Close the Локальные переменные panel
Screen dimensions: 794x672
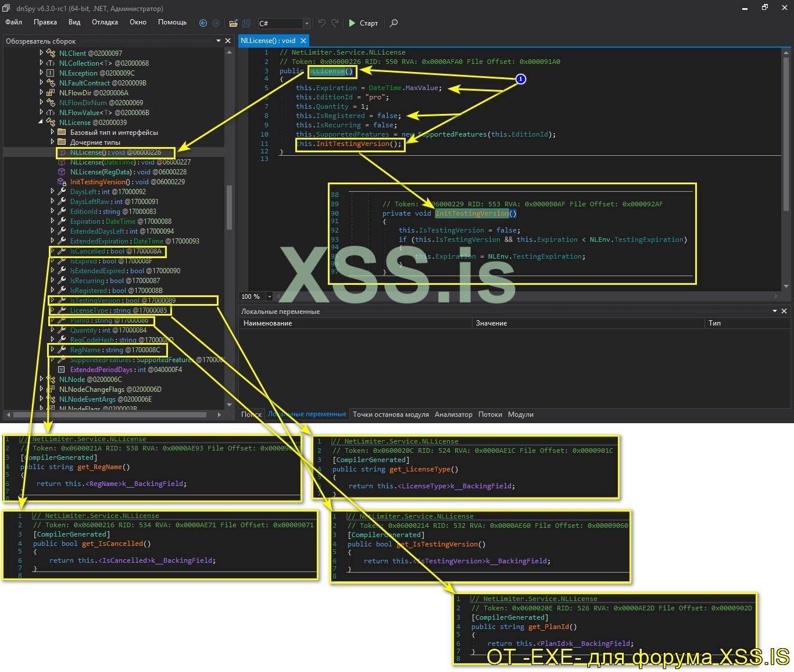coord(784,311)
